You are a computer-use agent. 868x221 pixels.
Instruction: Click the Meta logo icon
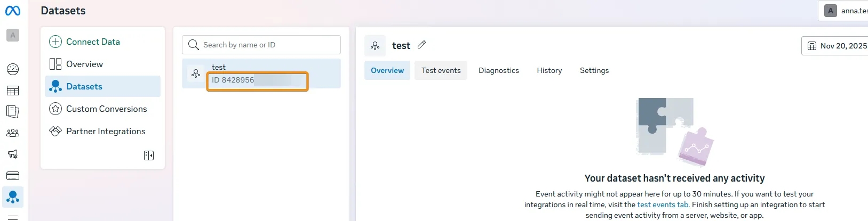(x=13, y=11)
